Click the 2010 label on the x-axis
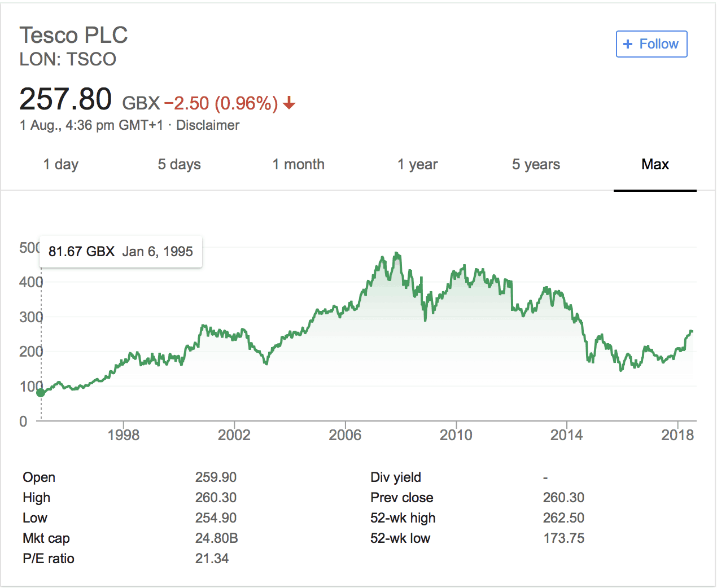 point(456,435)
